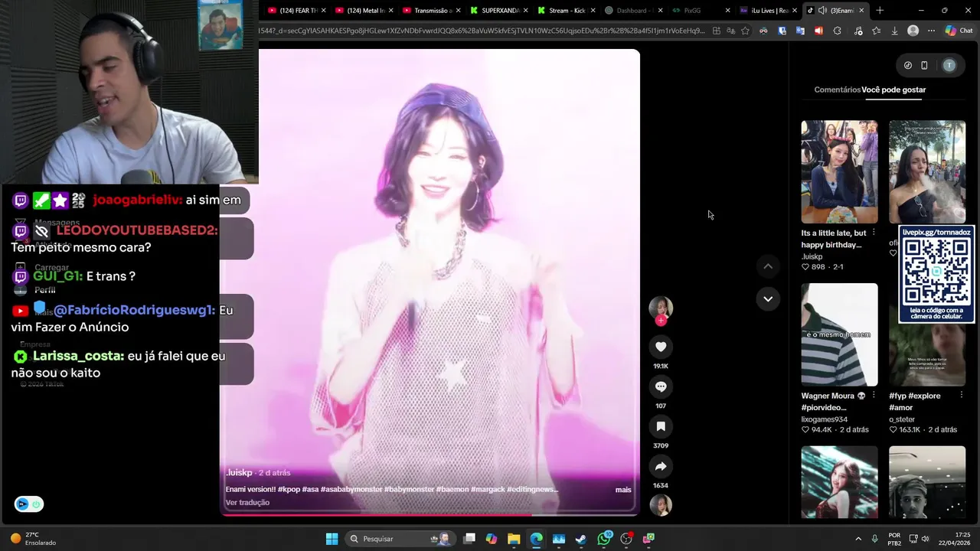The width and height of the screenshot is (980, 551).
Task: Open the o_steter author link
Action: pos(902,419)
